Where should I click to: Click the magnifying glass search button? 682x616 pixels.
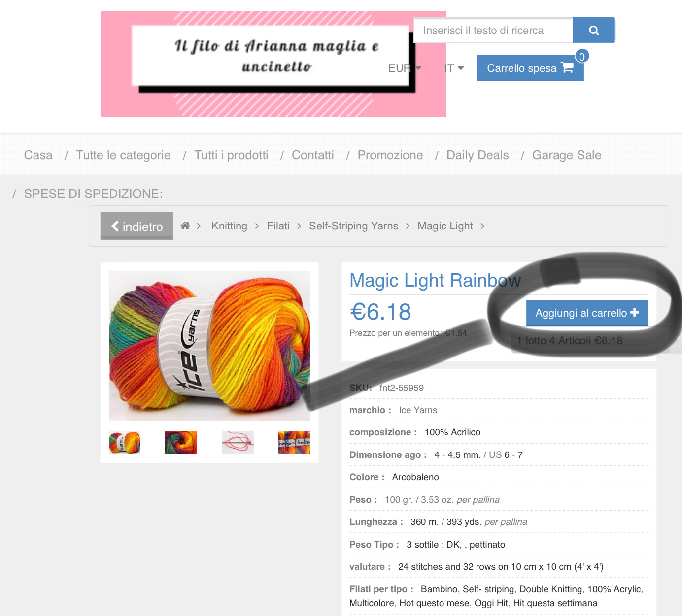594,31
